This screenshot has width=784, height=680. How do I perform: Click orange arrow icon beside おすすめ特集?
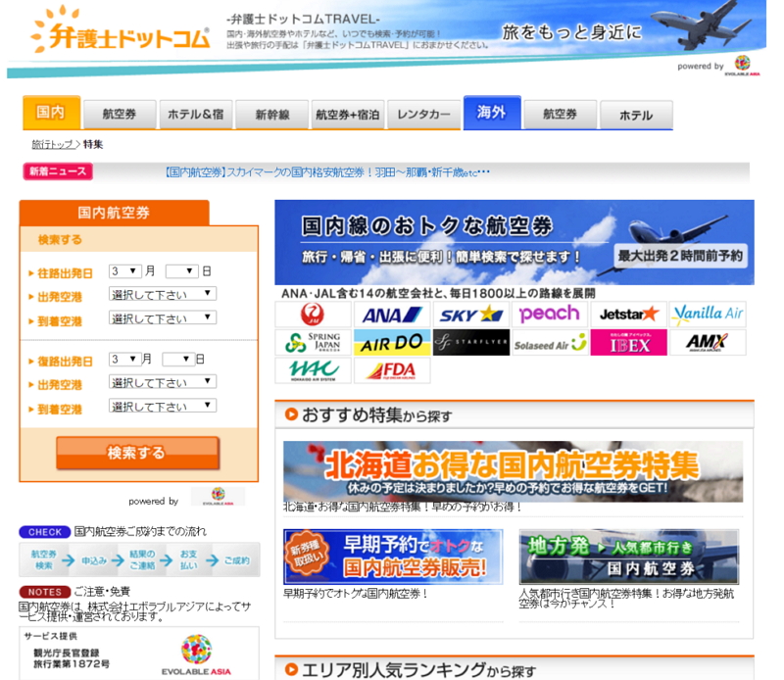(x=291, y=414)
